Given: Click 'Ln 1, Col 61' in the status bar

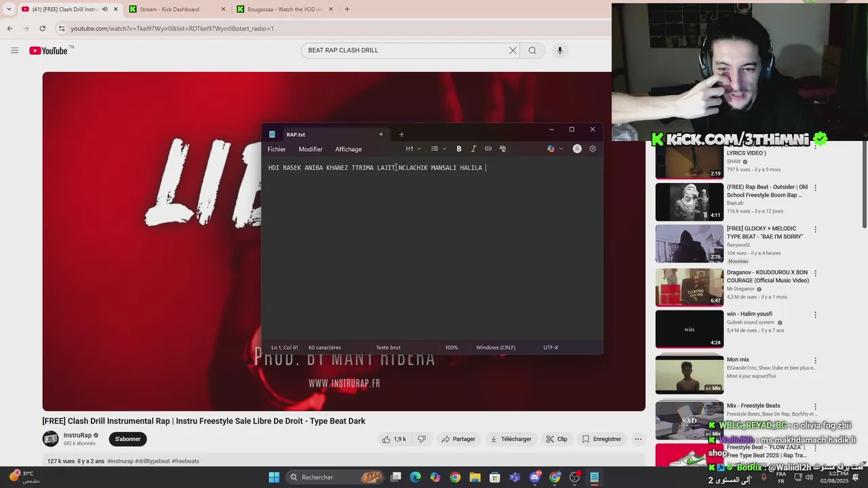Looking at the screenshot, I should pyautogui.click(x=285, y=348).
